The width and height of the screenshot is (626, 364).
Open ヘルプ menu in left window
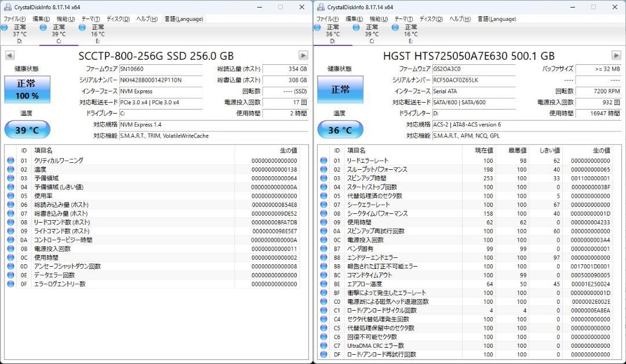[147, 19]
